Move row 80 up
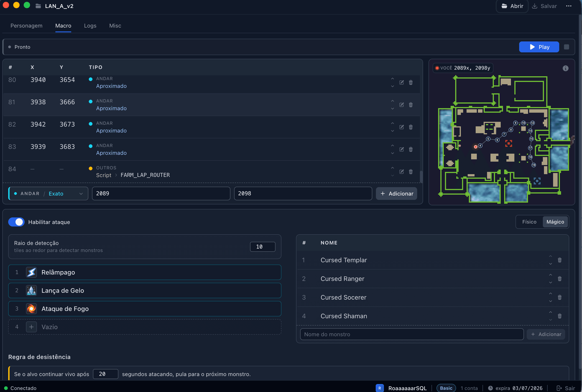This screenshot has width=582, height=392. pos(393,79)
